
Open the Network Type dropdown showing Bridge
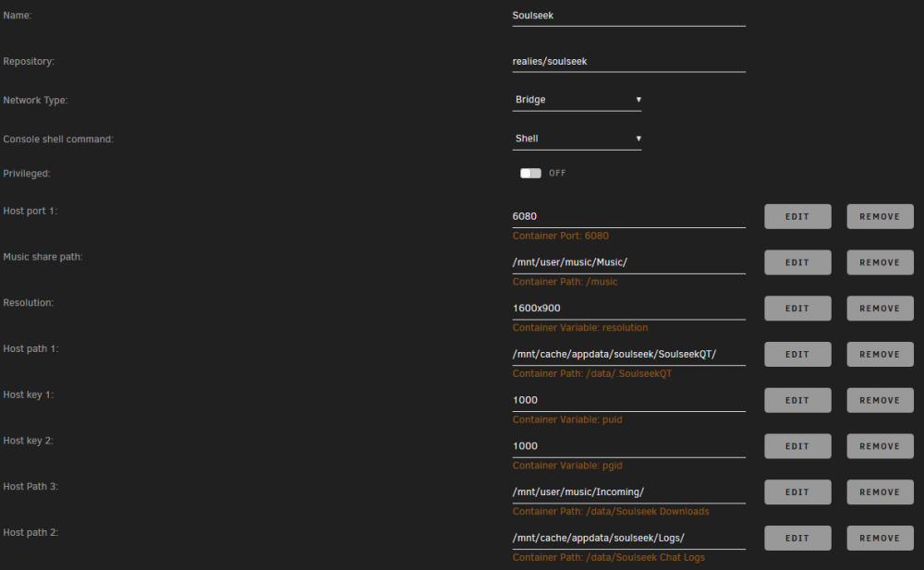[x=577, y=100]
